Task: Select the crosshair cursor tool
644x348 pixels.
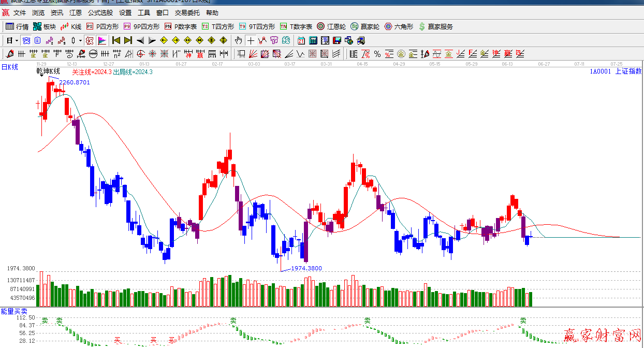Action: 251,40
